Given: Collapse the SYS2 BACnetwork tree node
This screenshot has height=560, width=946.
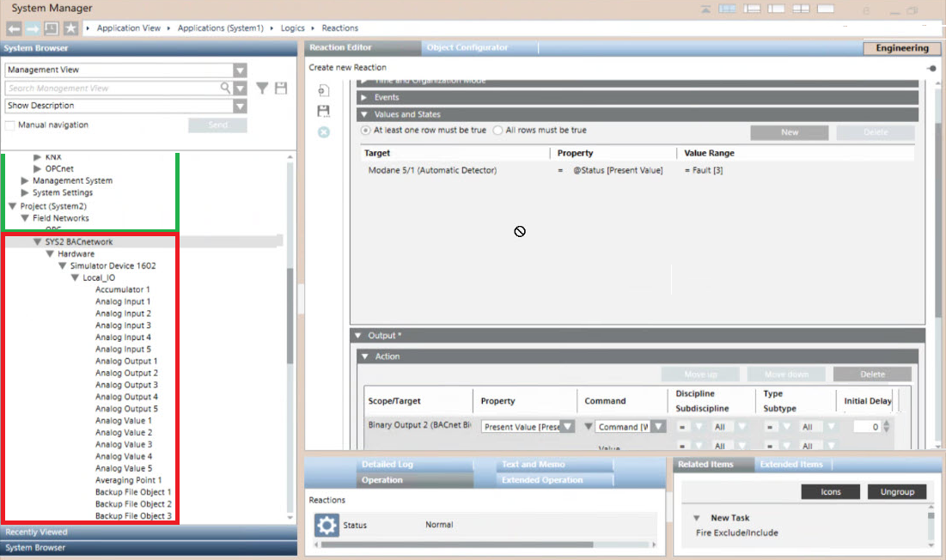Looking at the screenshot, I should [37, 242].
